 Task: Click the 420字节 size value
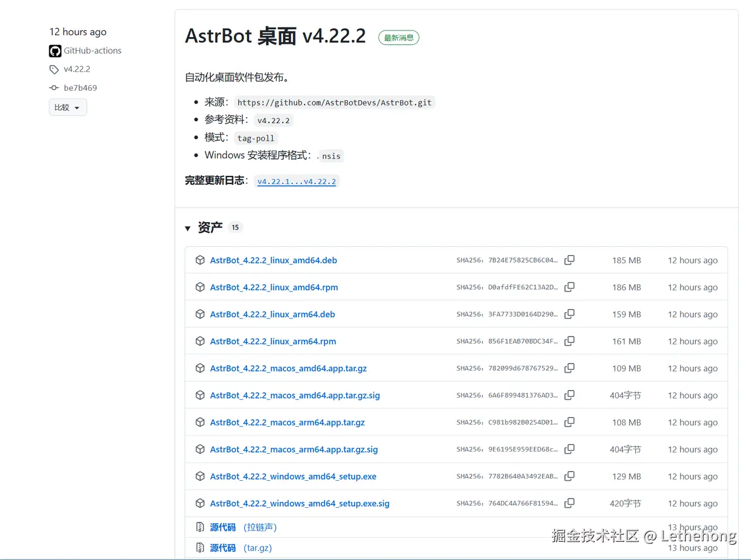click(625, 503)
